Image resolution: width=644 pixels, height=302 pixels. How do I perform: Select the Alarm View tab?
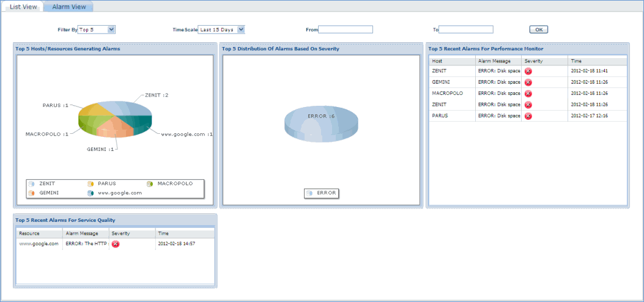pyautogui.click(x=68, y=7)
